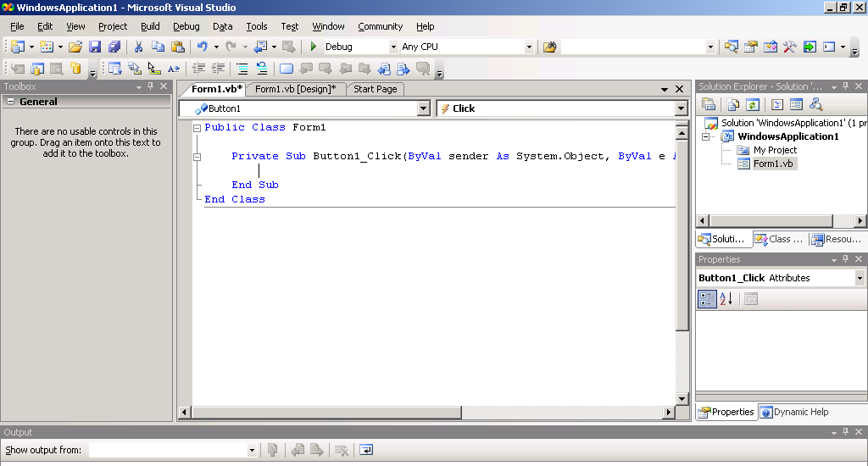Select Form1.vb in Solution Explorer tree
Screen dimensions: 868x466
(x=773, y=164)
